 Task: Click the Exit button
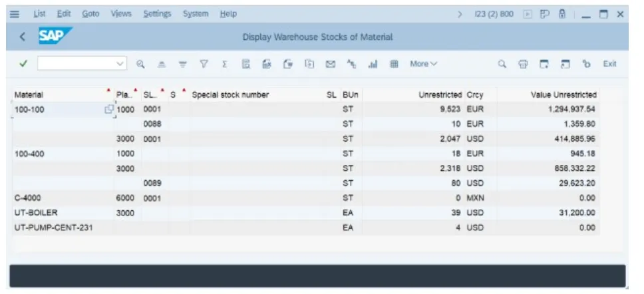point(609,64)
